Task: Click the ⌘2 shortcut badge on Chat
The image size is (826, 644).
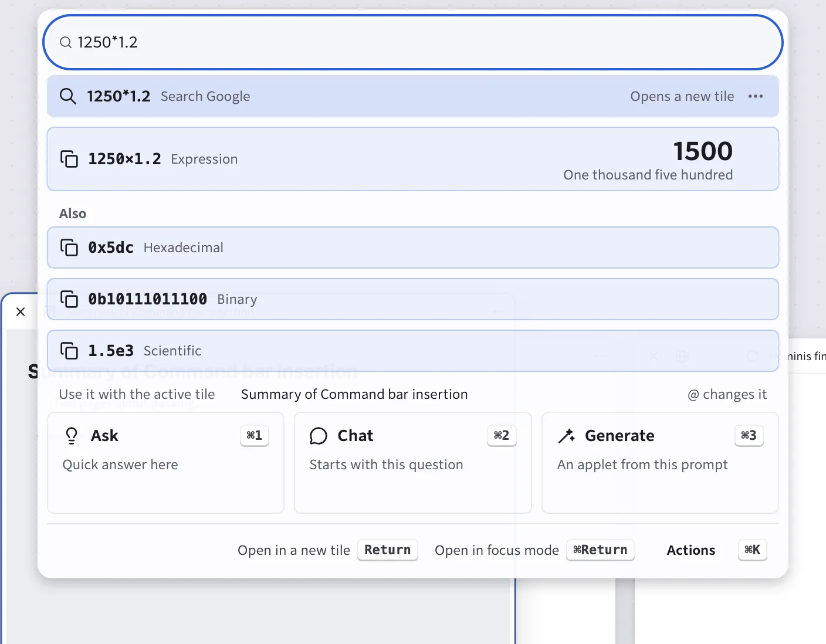Action: click(502, 436)
